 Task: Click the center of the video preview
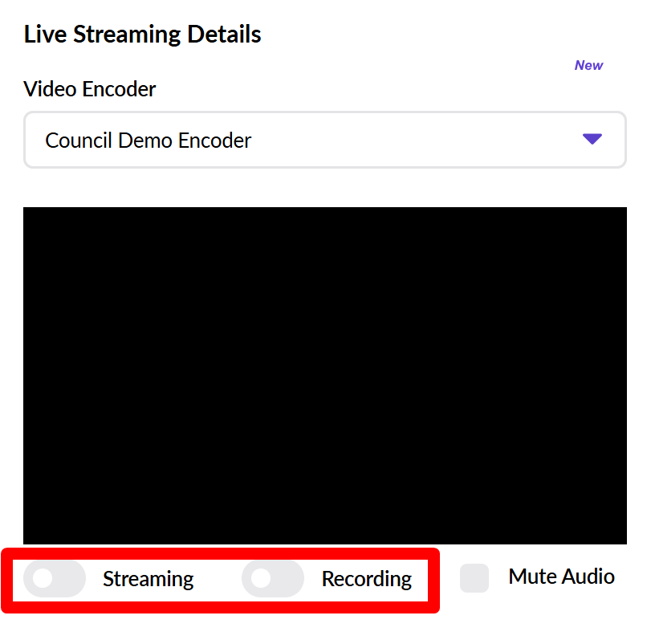324,376
